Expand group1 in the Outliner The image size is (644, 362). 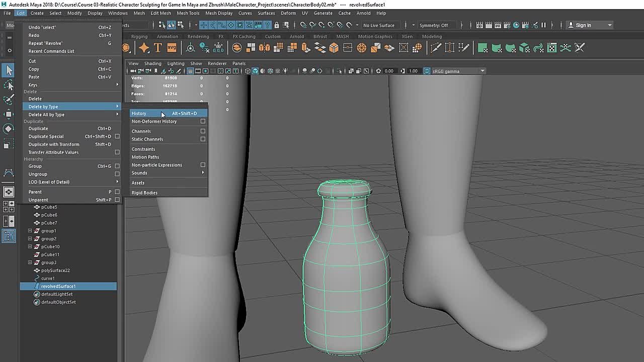[x=30, y=231]
